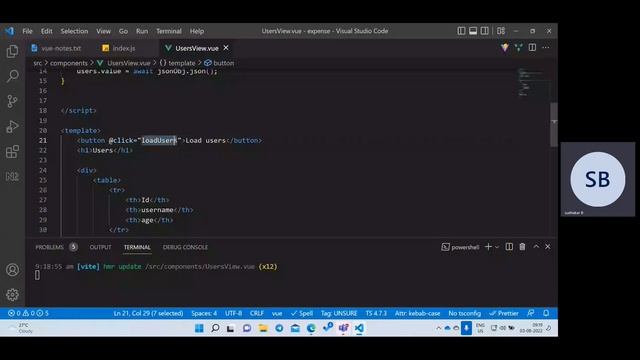Change indentation via Spaces: 4
The height and width of the screenshot is (360, 640).
pos(204,313)
